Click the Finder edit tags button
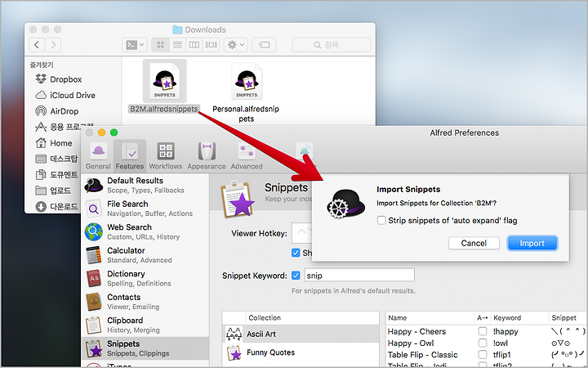Image resolution: width=588 pixels, height=368 pixels. pyautogui.click(x=264, y=45)
